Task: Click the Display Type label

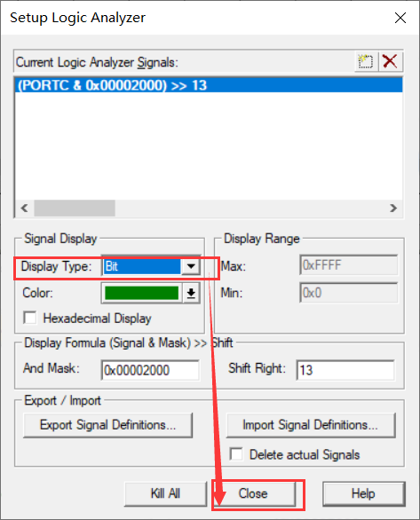Action: (x=56, y=266)
